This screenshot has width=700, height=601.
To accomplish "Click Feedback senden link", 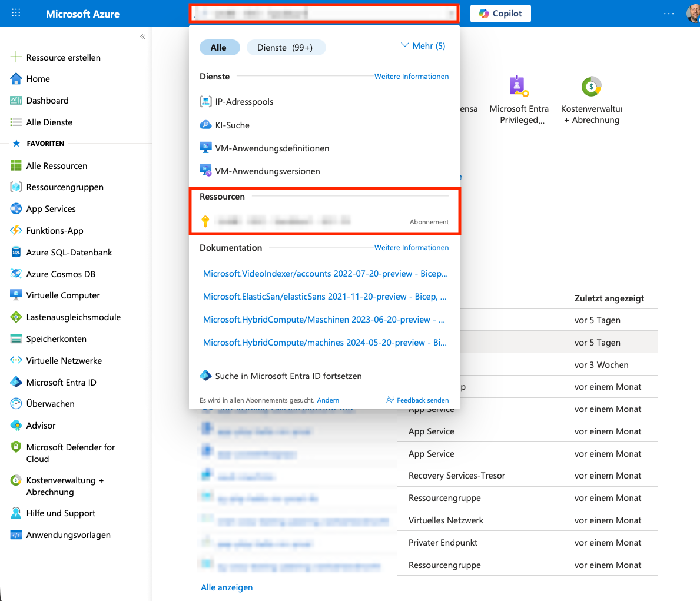I will point(418,400).
